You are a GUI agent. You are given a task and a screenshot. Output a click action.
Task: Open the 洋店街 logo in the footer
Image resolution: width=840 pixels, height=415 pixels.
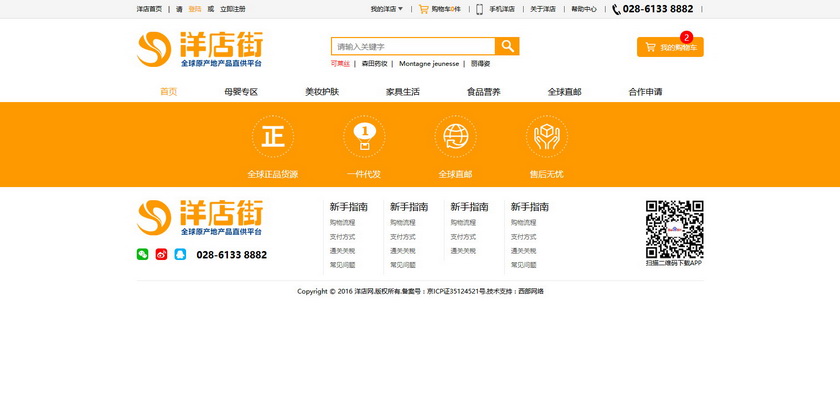tap(200, 218)
